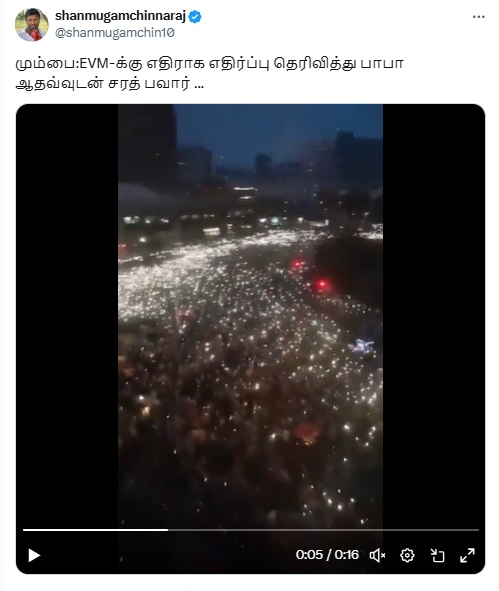This screenshot has width=499, height=591.
Task: Click the right black letterbox area of video
Action: tap(434, 317)
